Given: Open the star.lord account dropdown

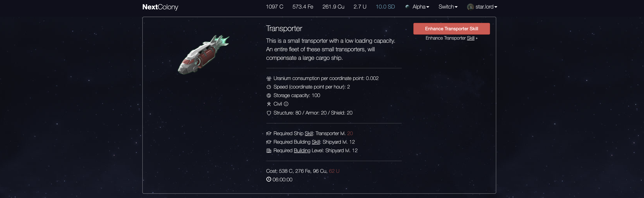Looking at the screenshot, I should coord(482,7).
